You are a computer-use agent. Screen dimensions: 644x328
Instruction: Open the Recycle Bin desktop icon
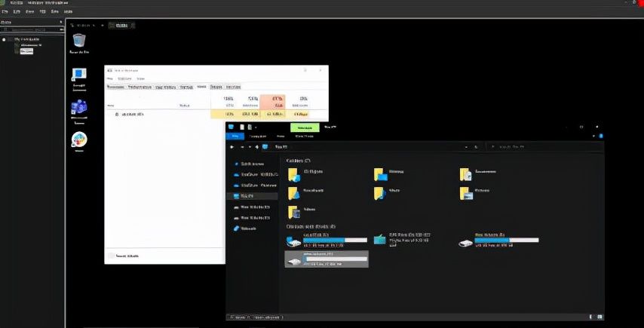[79, 42]
